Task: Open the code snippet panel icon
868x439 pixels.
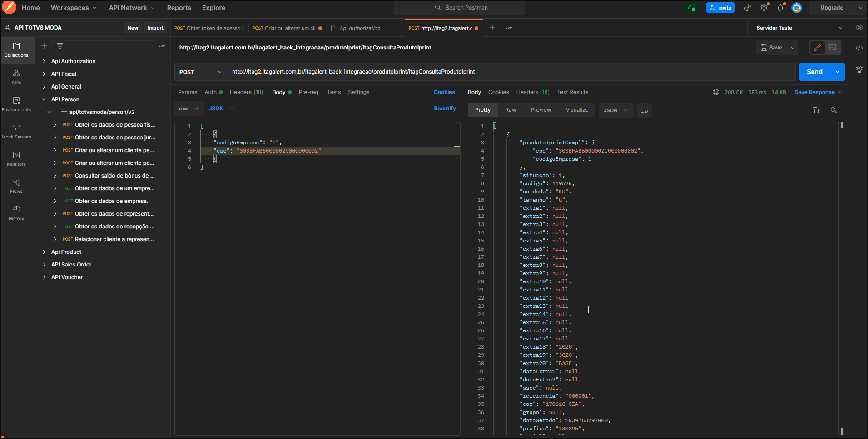Action: tap(859, 48)
